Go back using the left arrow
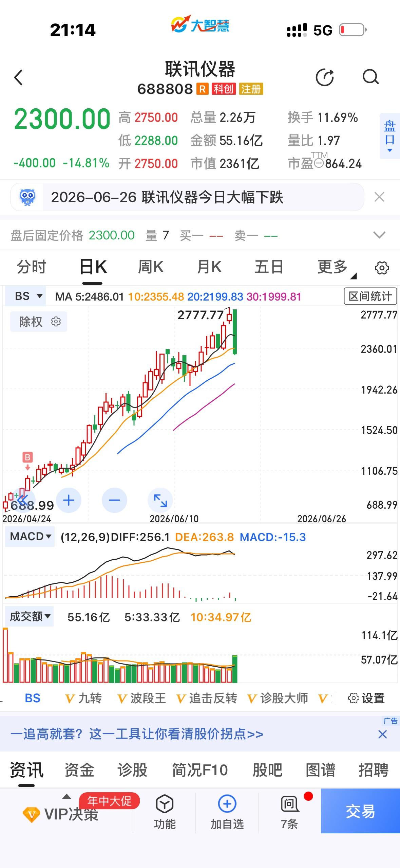The width and height of the screenshot is (400, 868). (x=18, y=77)
